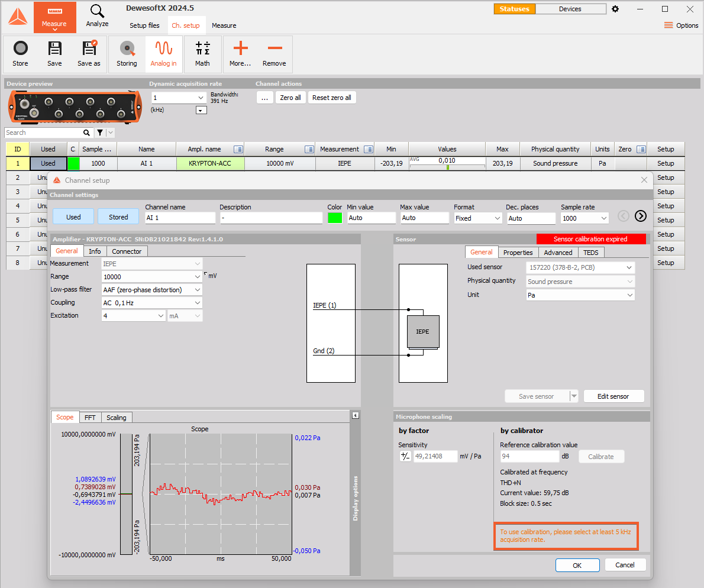The height and width of the screenshot is (588, 704).
Task: Click channel 1 green color cell
Action: [73, 163]
